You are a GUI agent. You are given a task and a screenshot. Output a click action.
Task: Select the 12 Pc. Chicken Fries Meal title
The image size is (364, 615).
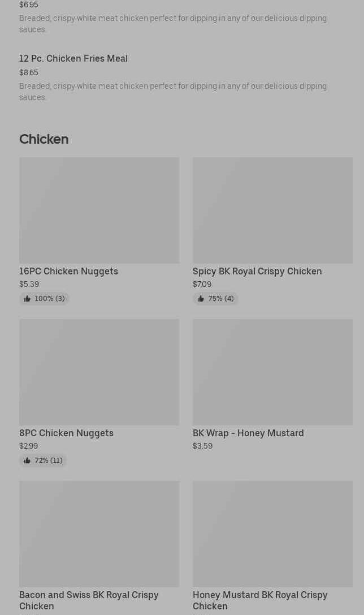pyautogui.click(x=73, y=58)
